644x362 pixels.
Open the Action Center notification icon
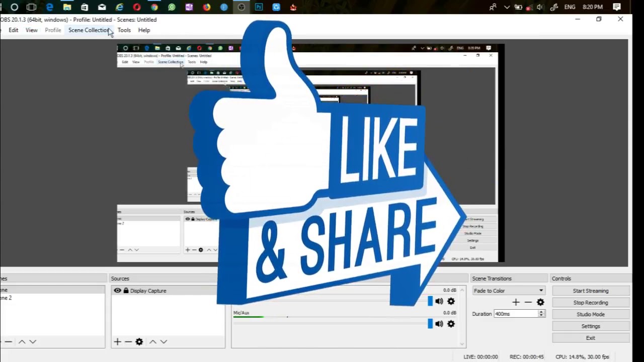pyautogui.click(x=617, y=7)
